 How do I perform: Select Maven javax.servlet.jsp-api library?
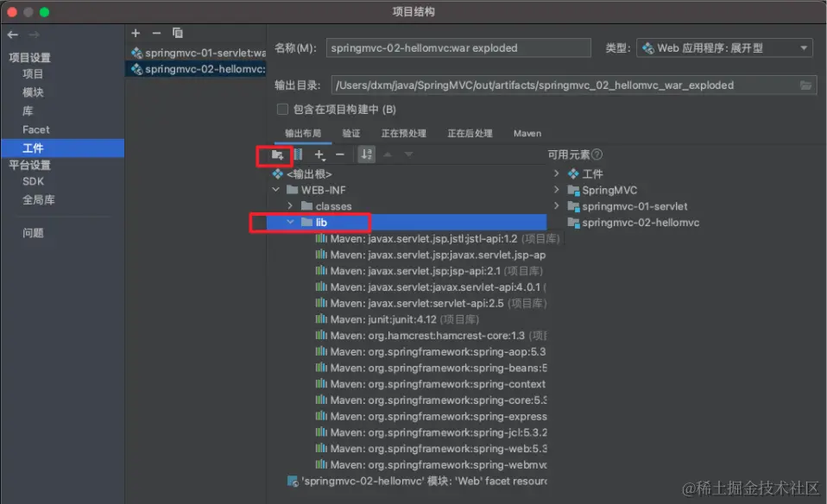pos(431,255)
